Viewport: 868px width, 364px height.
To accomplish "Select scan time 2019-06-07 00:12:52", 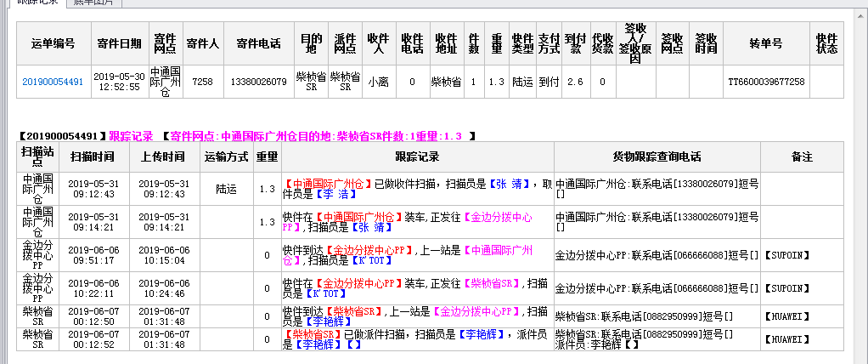I will [x=94, y=339].
